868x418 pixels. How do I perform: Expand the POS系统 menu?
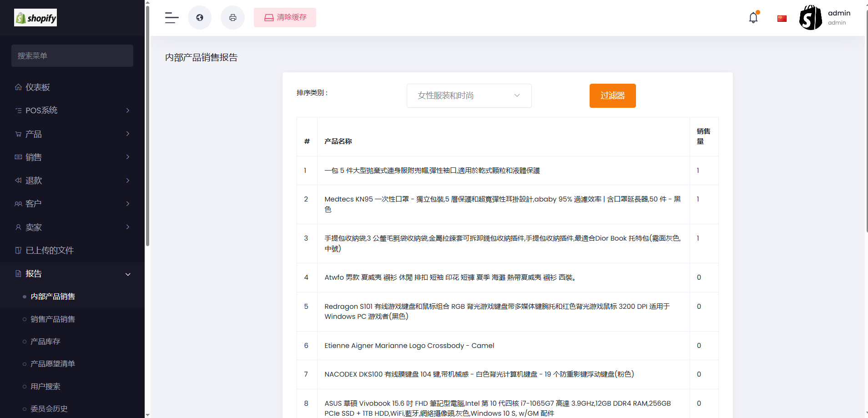click(72, 111)
